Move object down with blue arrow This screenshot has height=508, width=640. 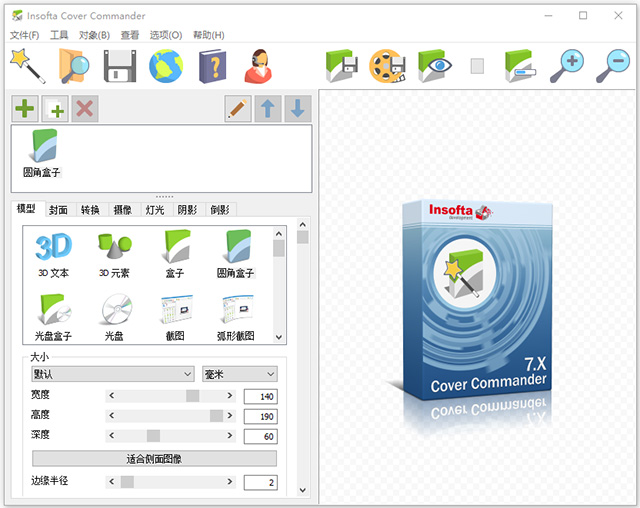pos(298,109)
